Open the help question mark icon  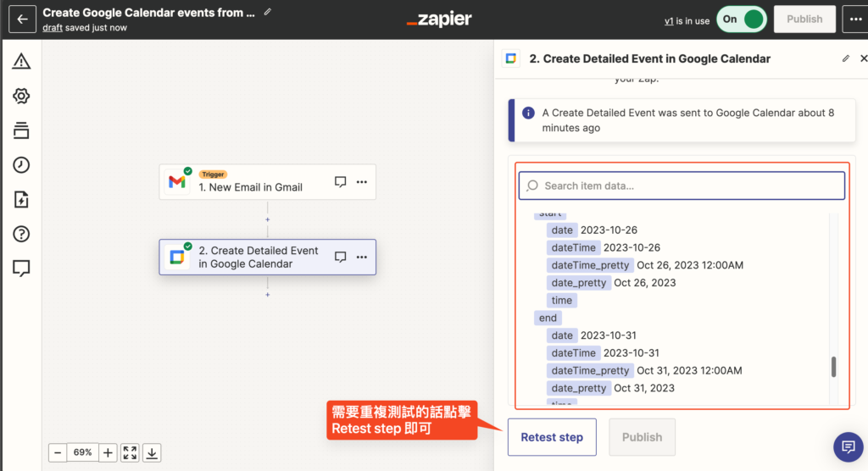[21, 234]
